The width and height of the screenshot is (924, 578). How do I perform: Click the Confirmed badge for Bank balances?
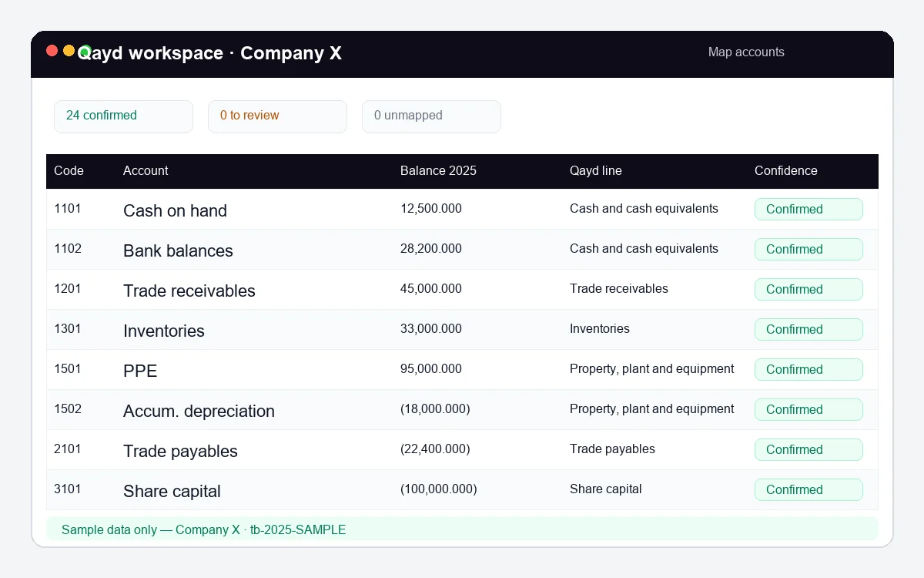(808, 249)
